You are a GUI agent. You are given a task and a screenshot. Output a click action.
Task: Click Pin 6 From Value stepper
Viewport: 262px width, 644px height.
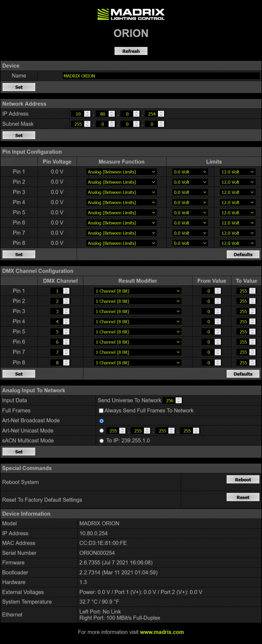tap(218, 342)
